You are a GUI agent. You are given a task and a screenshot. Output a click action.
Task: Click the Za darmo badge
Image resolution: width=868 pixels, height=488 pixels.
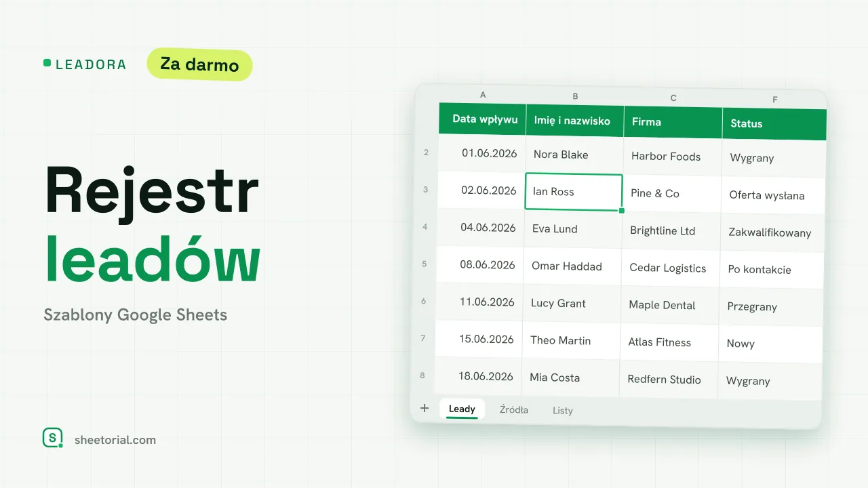pyautogui.click(x=199, y=64)
